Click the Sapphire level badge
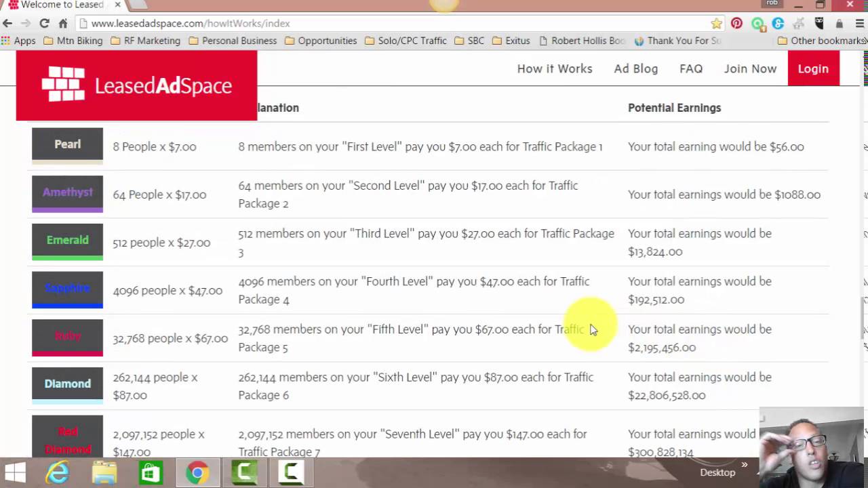The width and height of the screenshot is (868, 488). click(67, 289)
